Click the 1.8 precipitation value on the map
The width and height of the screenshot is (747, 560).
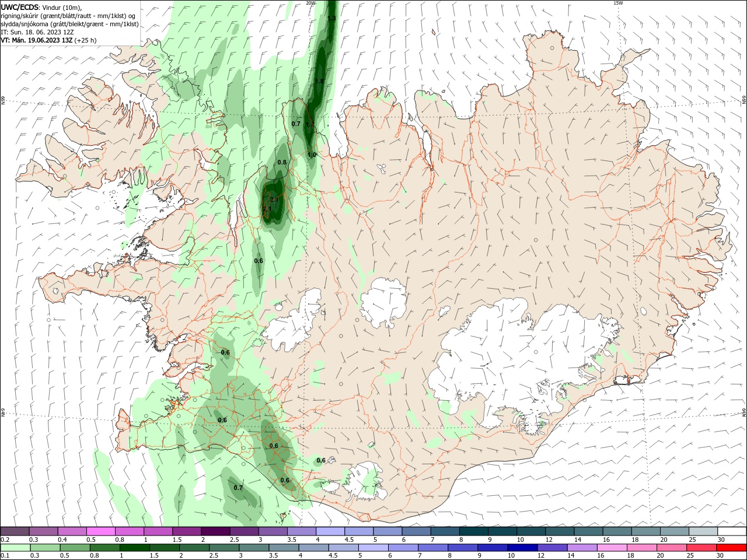coord(319,81)
